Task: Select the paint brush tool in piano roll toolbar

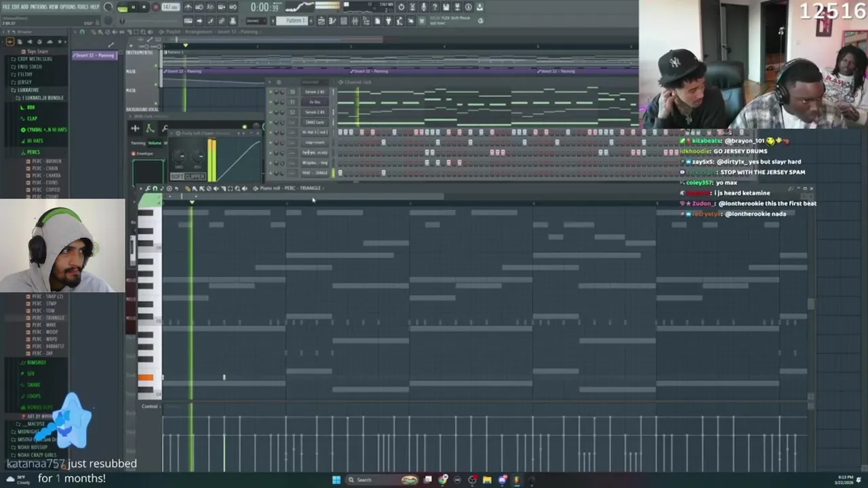Action: [x=195, y=188]
